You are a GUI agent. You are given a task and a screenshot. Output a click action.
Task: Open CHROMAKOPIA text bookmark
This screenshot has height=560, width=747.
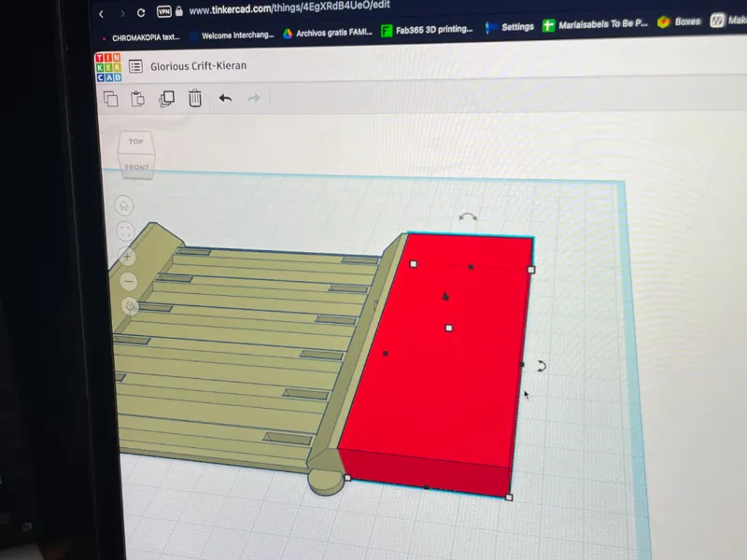[142, 37]
